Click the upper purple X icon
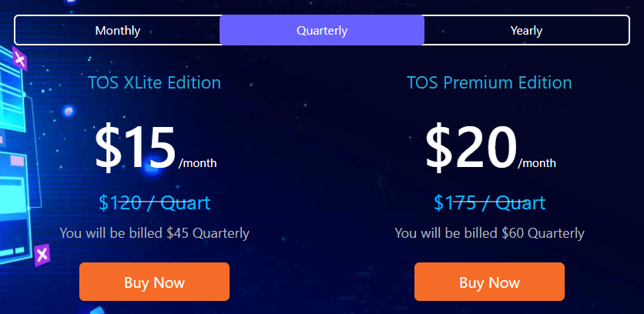 pyautogui.click(x=19, y=58)
